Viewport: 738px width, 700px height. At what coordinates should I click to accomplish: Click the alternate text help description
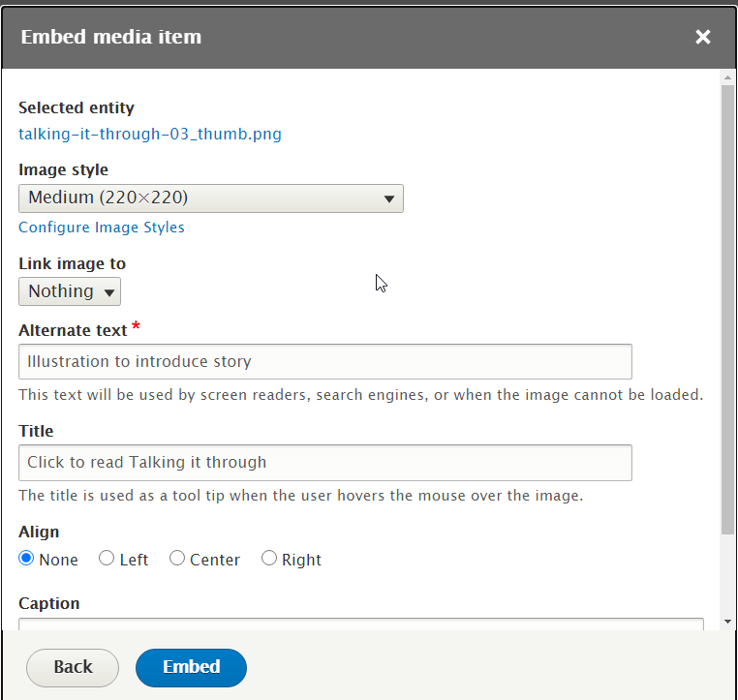coord(361,395)
